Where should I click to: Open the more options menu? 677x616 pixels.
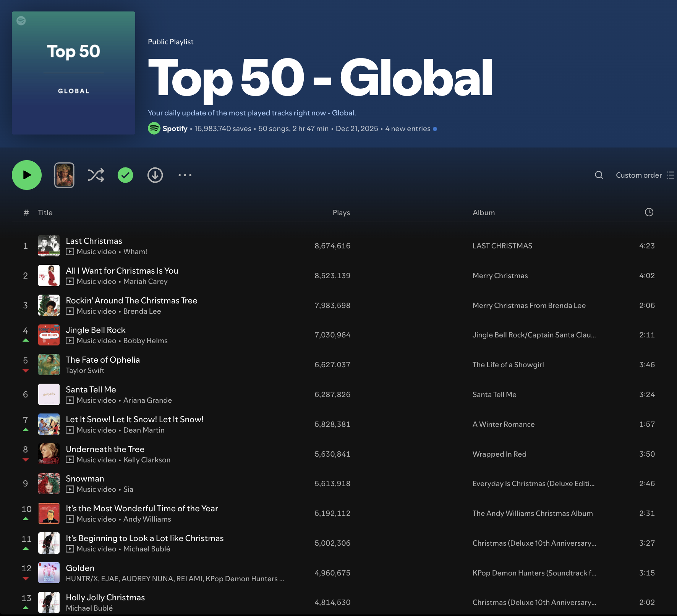click(x=185, y=175)
